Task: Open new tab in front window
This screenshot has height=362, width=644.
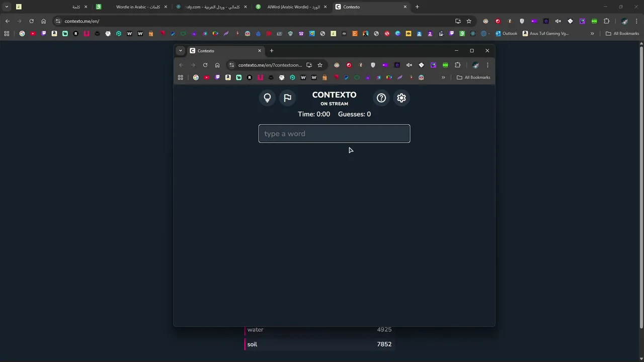Action: [272, 51]
